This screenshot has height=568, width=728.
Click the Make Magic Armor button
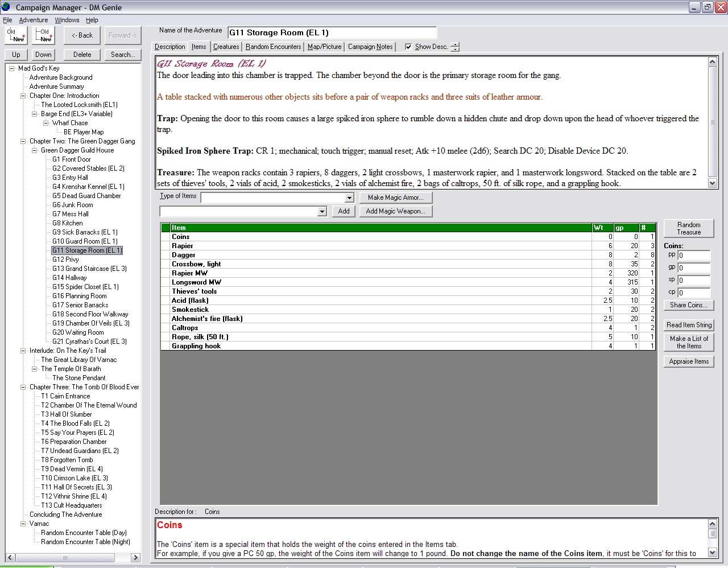pos(395,197)
